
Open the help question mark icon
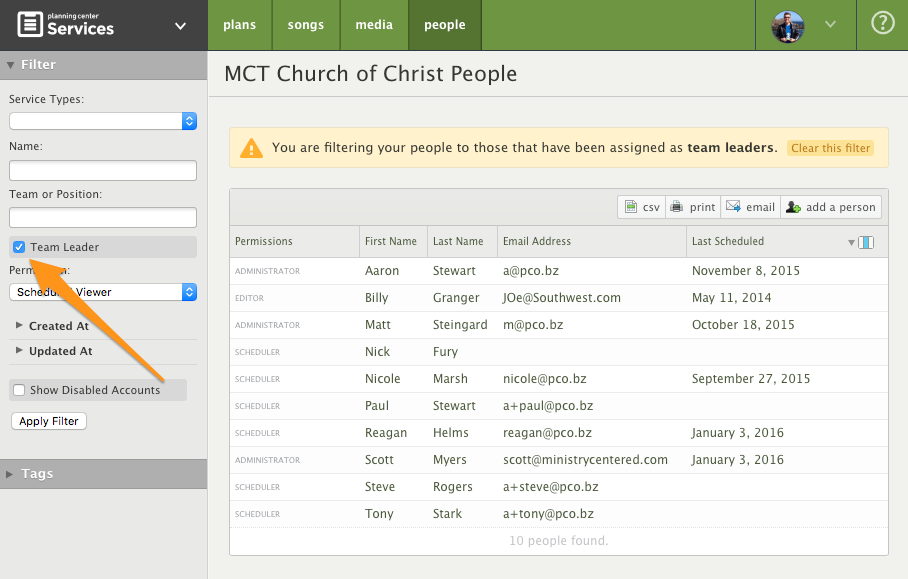881,24
